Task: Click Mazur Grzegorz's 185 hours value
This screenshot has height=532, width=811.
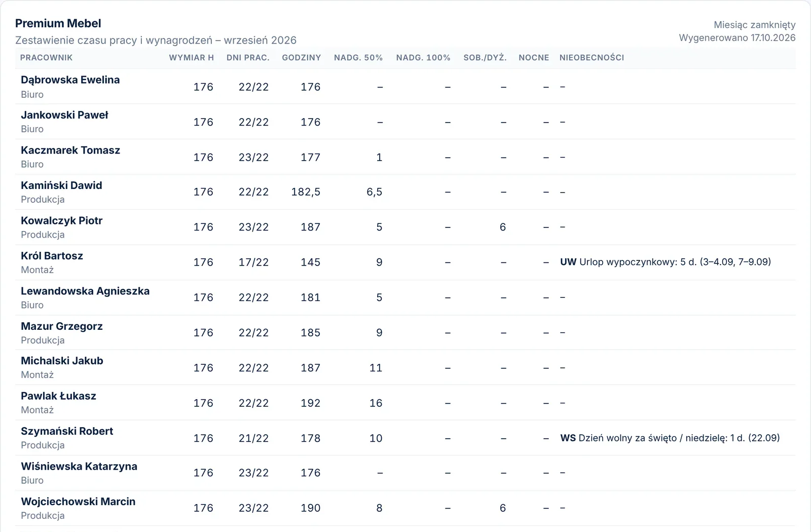Action: click(x=311, y=333)
